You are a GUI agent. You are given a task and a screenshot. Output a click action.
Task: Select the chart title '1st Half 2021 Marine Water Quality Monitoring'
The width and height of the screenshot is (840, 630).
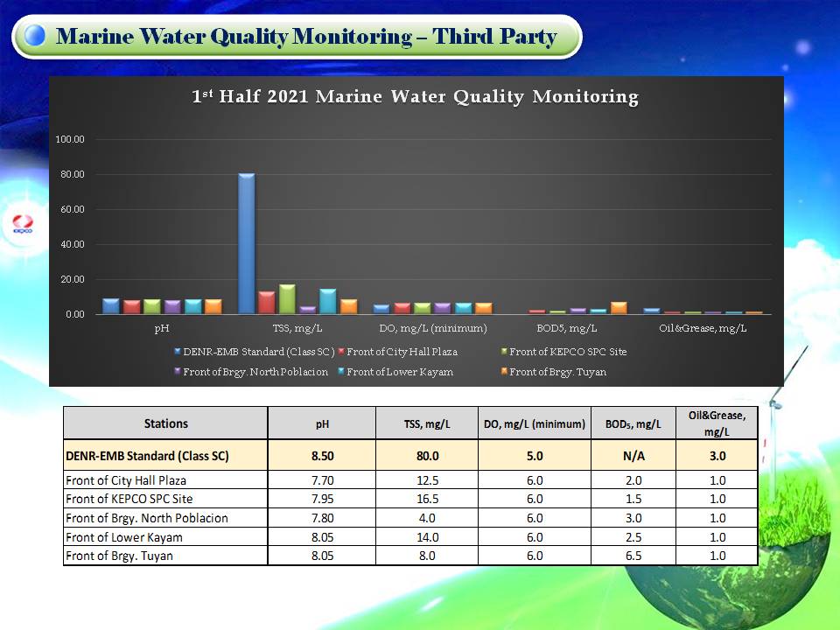pyautogui.click(x=415, y=96)
